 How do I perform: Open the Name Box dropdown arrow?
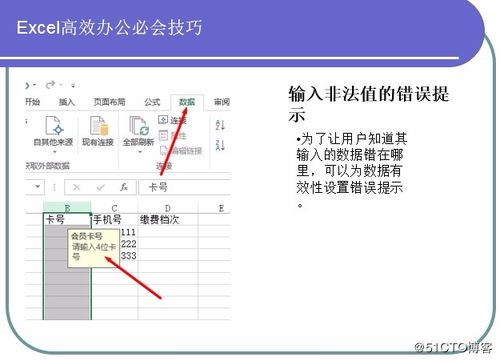(x=38, y=187)
